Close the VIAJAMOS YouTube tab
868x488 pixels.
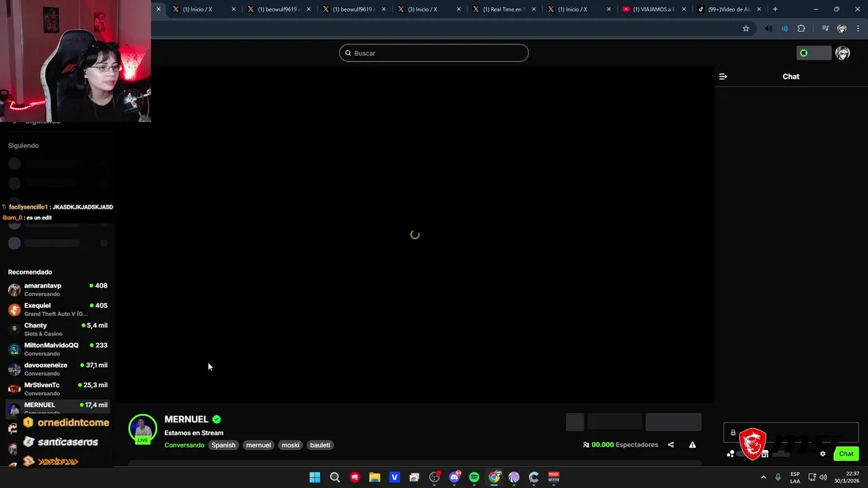[x=684, y=9]
